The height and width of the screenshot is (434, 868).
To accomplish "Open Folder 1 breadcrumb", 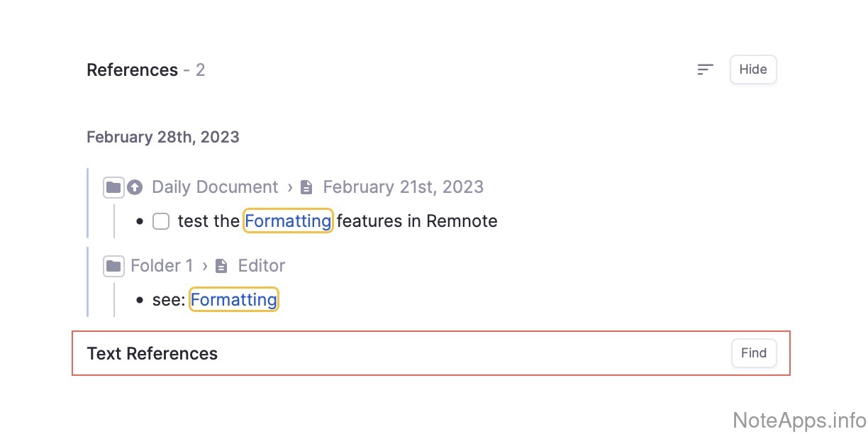I will click(162, 266).
